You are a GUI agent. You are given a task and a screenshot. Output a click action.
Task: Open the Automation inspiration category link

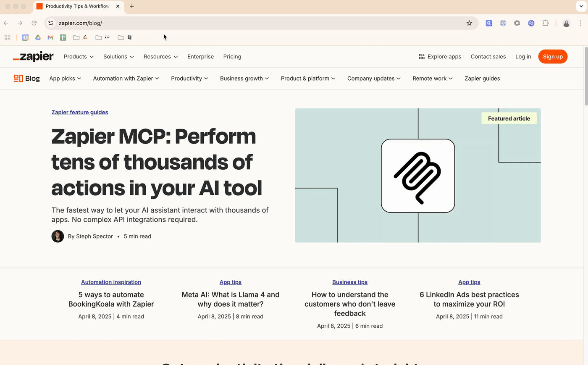pos(111,282)
